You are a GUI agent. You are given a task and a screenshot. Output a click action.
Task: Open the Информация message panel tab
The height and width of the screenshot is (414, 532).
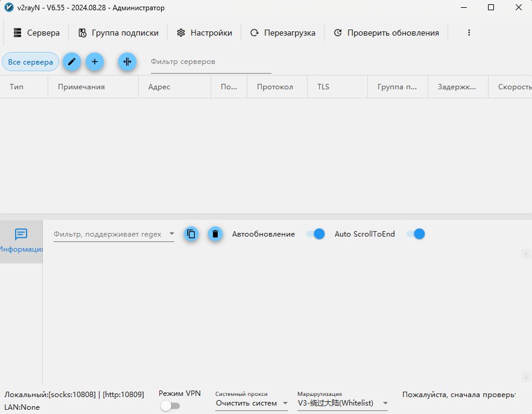tap(21, 241)
